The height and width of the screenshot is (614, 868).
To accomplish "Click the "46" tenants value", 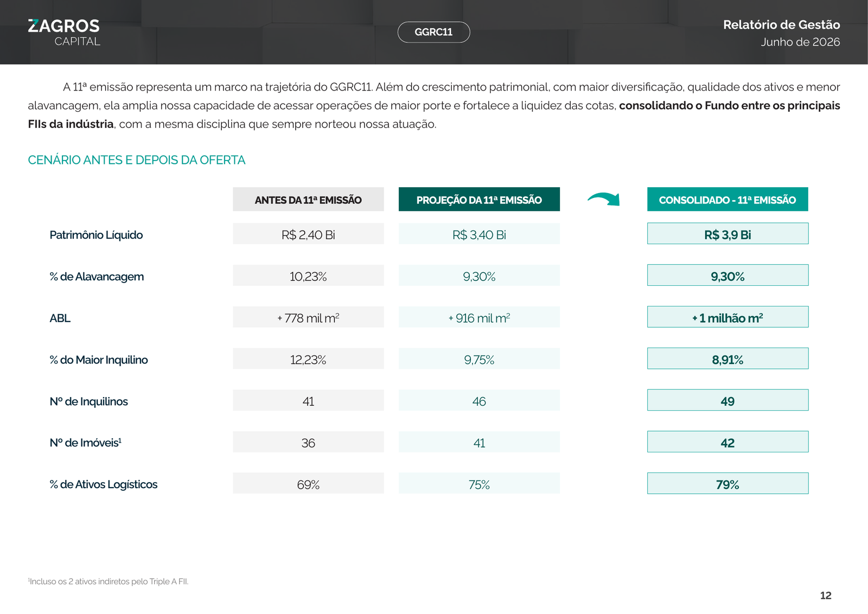I will (479, 401).
